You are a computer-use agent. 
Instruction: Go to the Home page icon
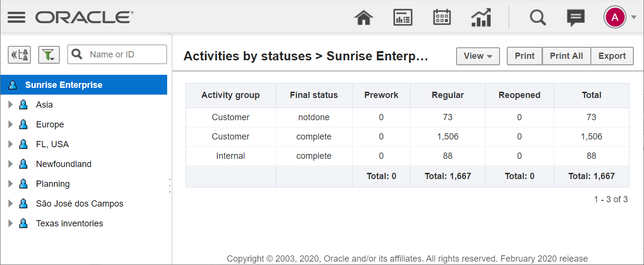364,18
